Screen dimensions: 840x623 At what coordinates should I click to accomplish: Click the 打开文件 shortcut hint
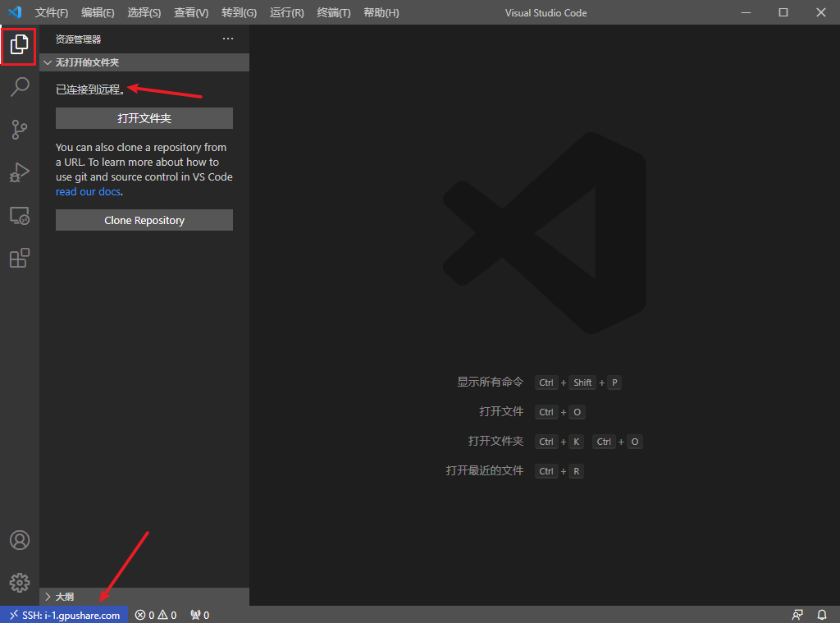point(501,412)
